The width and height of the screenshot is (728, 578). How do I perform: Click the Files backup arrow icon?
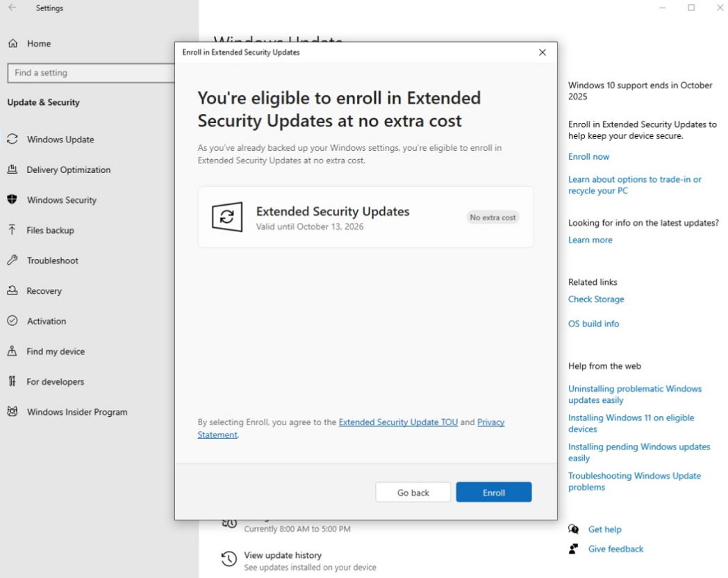coord(13,230)
